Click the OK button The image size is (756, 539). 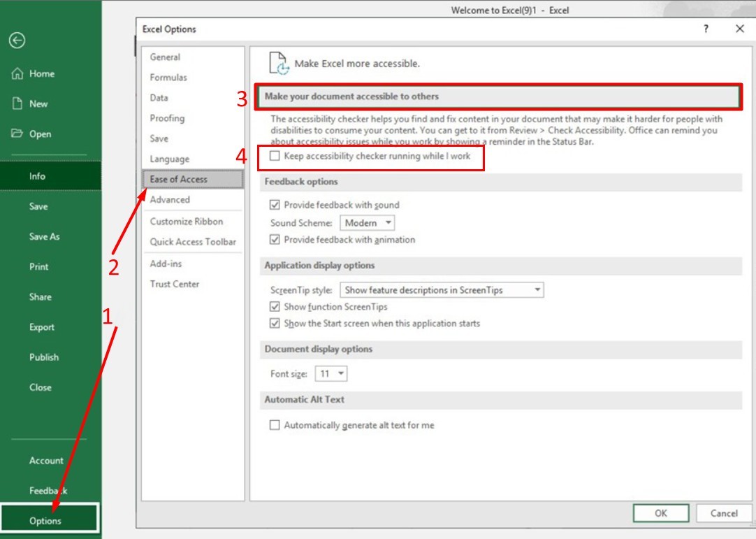coord(661,513)
